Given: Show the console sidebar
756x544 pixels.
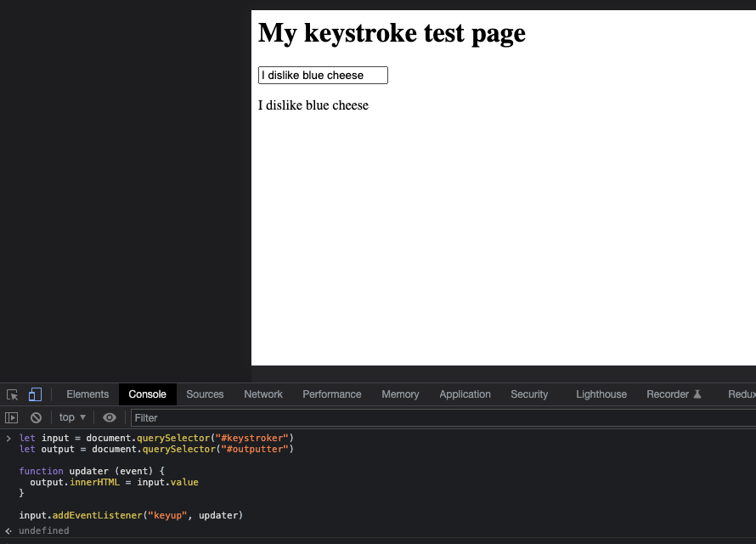Looking at the screenshot, I should pyautogui.click(x=12, y=417).
